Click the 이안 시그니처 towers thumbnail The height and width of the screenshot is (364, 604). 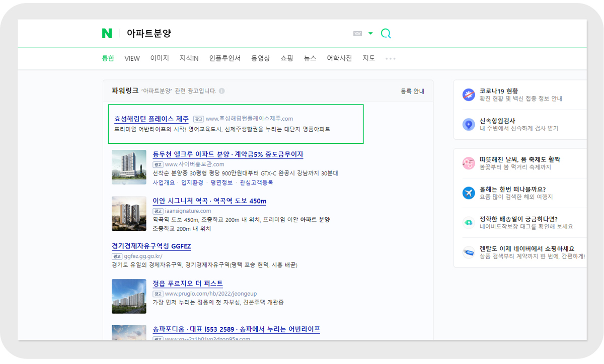[129, 214]
